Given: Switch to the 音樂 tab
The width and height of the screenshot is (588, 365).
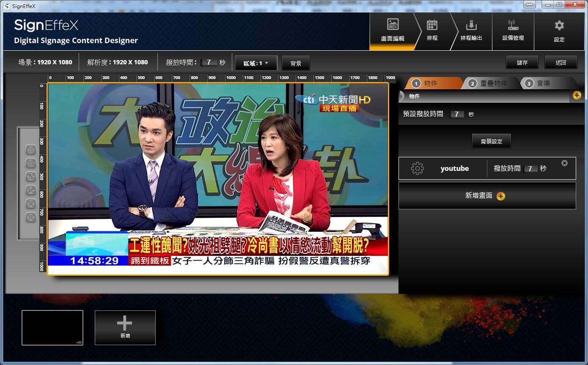Looking at the screenshot, I should (x=543, y=83).
